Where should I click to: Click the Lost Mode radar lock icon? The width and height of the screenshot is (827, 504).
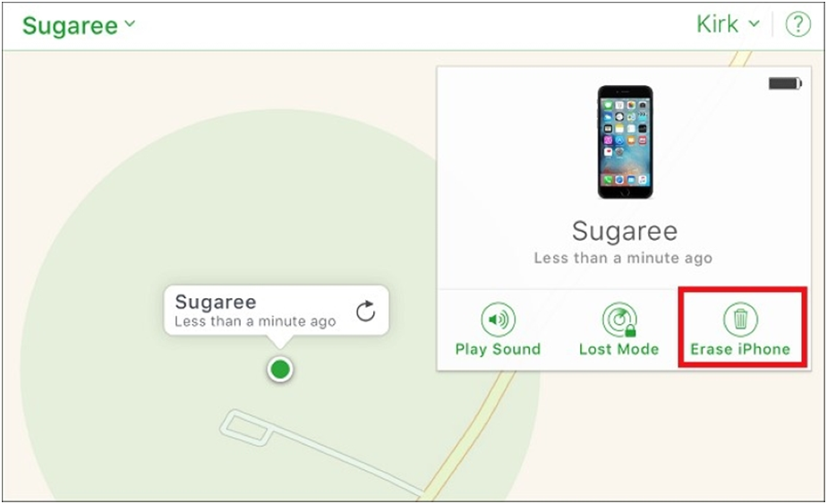[619, 320]
